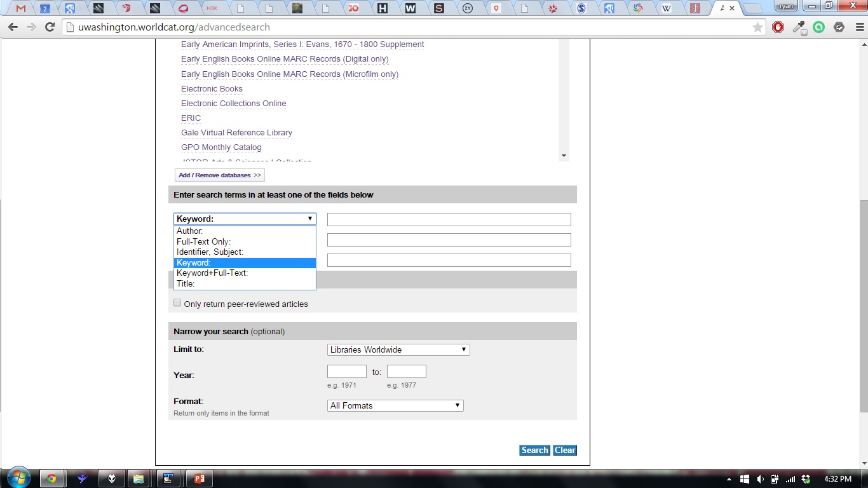Select the highlighted Keyword option

click(245, 263)
